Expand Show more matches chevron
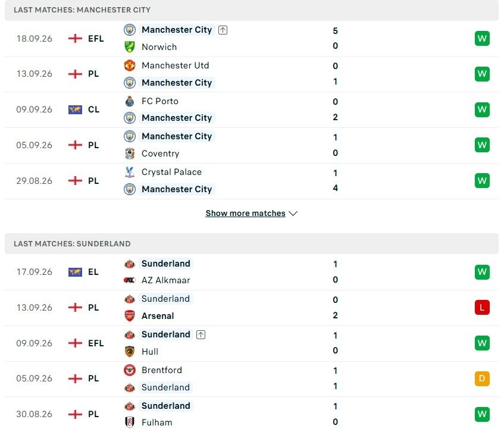This screenshot has height=432, width=504. pos(293,214)
